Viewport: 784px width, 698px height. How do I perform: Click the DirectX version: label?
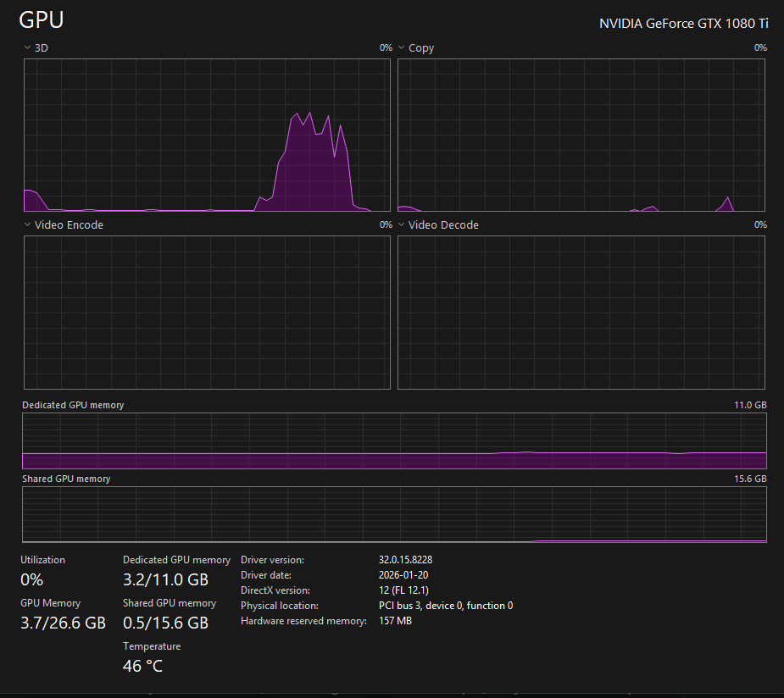[x=275, y=590]
